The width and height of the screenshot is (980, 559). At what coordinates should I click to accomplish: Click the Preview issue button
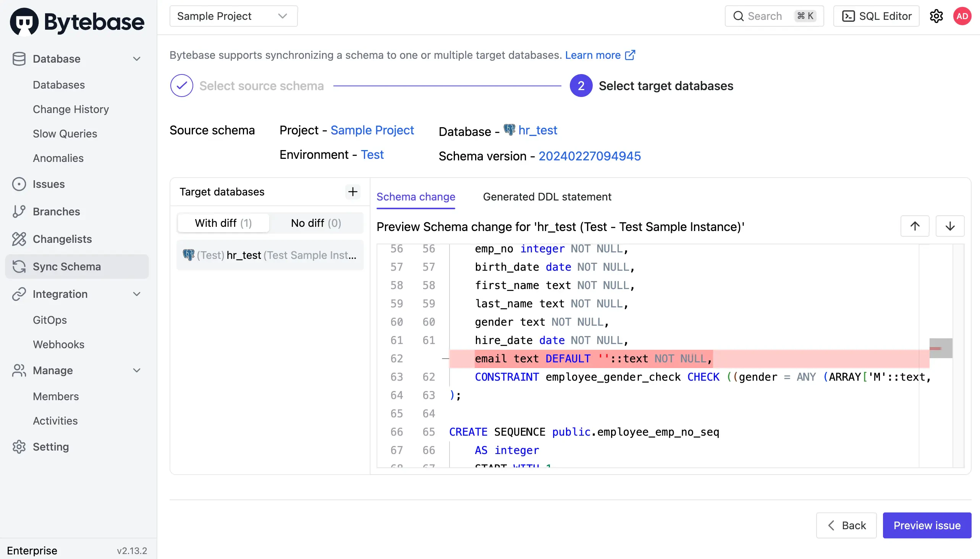[x=926, y=525]
